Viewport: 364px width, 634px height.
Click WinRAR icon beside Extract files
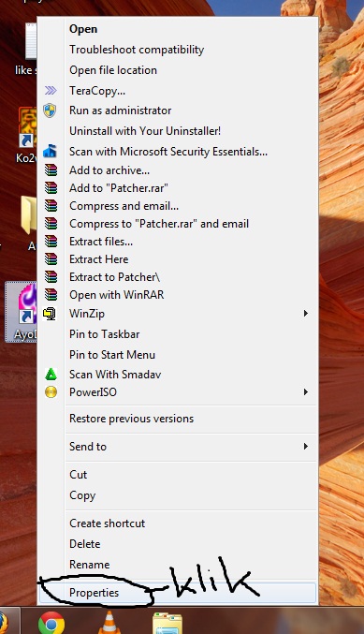click(x=51, y=241)
